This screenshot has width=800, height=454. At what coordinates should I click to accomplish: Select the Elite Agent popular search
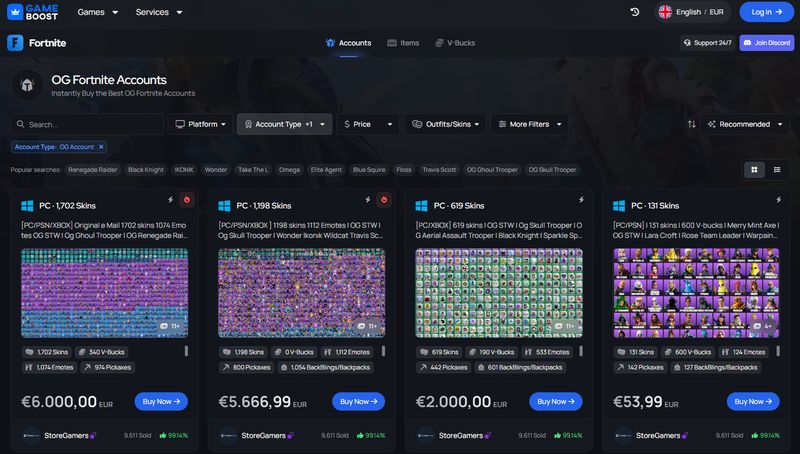[326, 169]
